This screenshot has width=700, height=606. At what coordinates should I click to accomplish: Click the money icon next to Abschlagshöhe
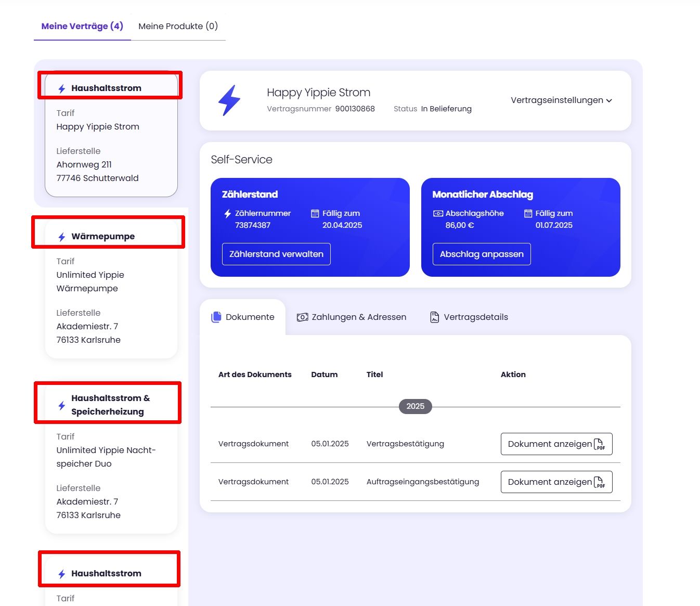click(x=438, y=214)
